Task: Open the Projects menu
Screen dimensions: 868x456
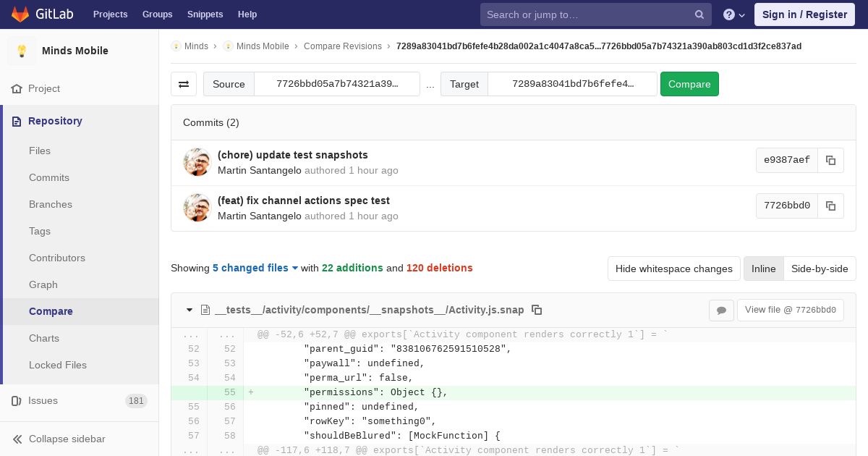Action: click(110, 14)
